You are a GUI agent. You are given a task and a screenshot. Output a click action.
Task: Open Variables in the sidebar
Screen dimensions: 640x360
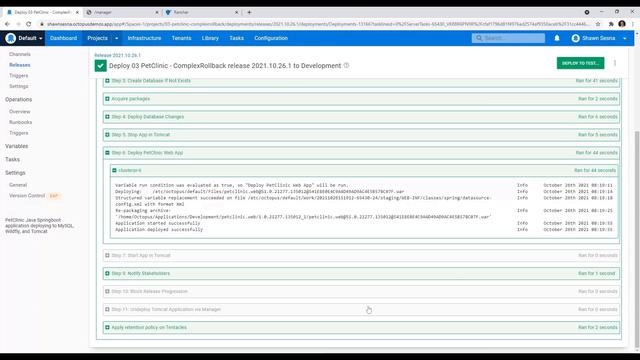pyautogui.click(x=17, y=146)
